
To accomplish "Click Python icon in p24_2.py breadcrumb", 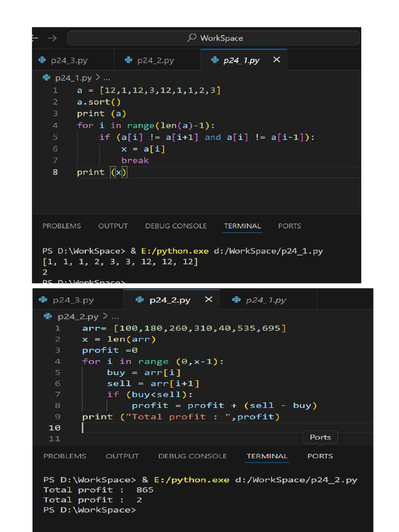I will (48, 316).
